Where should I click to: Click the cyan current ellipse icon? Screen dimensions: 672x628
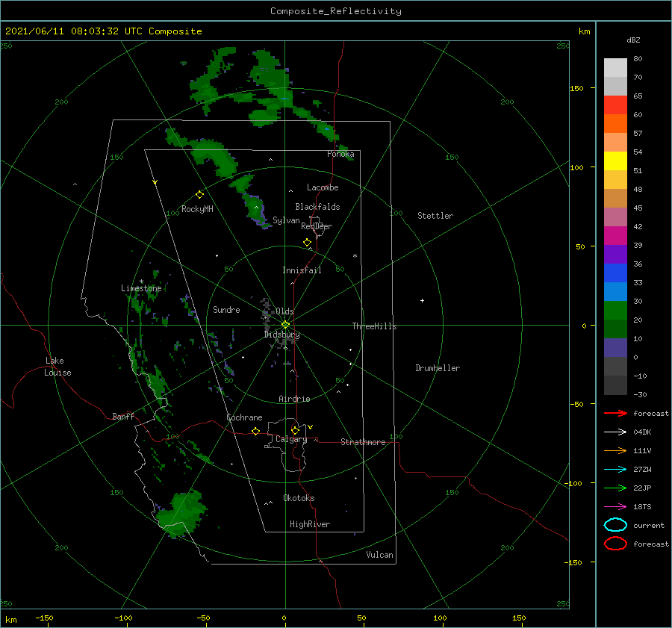tap(615, 525)
